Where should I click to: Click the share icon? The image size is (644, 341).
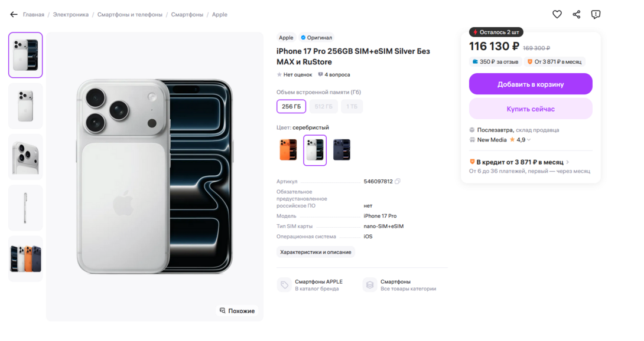click(576, 14)
